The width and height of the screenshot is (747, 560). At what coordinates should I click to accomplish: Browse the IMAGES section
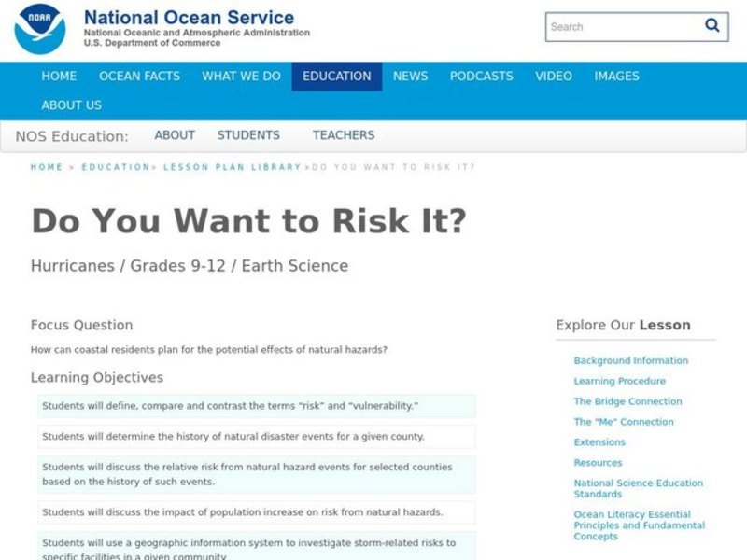point(617,77)
